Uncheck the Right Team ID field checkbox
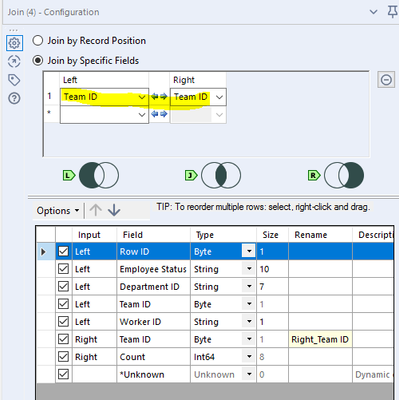Viewport: 399px width, 400px height. pyautogui.click(x=63, y=339)
